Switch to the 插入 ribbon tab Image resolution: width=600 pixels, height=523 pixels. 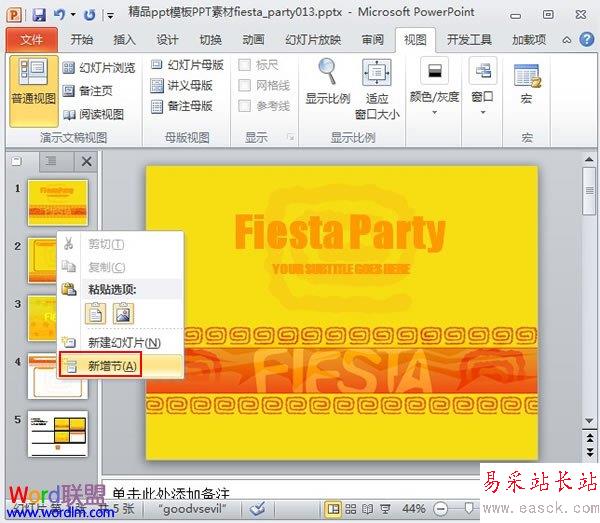click(x=124, y=40)
